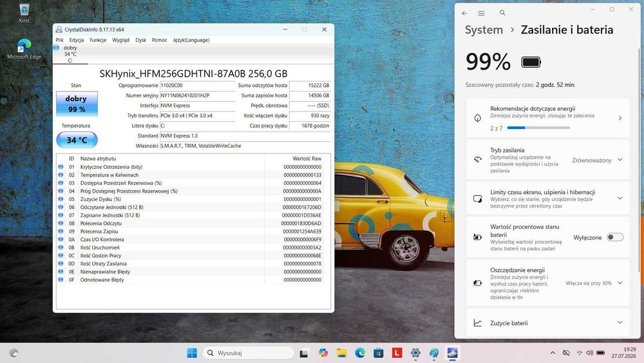Show hidden tray icons chevron

pos(553,353)
